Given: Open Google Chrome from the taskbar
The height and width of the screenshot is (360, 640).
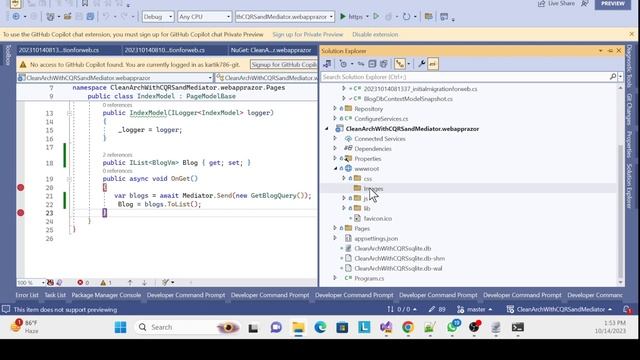Looking at the screenshot, I should coord(408,327).
